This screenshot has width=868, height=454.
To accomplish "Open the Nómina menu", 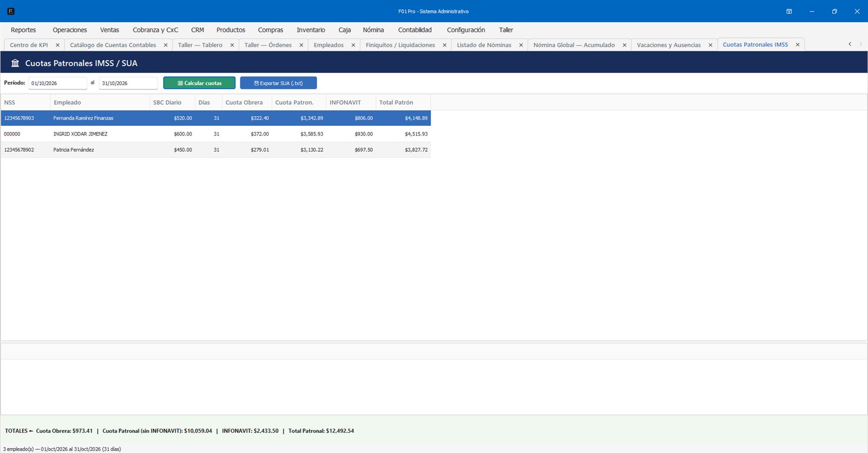I will point(373,30).
